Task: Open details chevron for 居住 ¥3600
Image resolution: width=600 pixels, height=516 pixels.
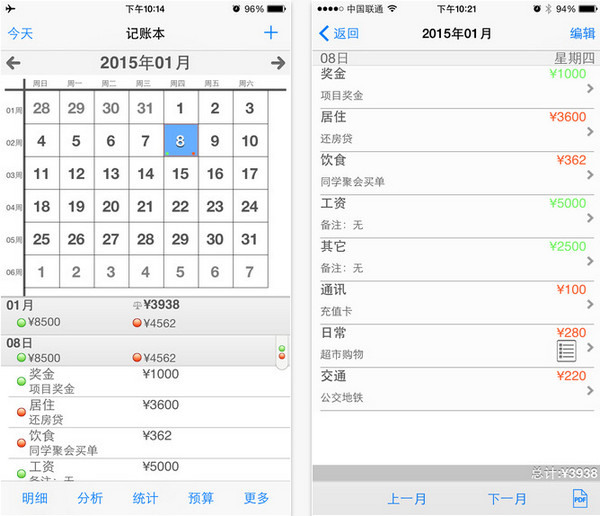Action: [590, 132]
